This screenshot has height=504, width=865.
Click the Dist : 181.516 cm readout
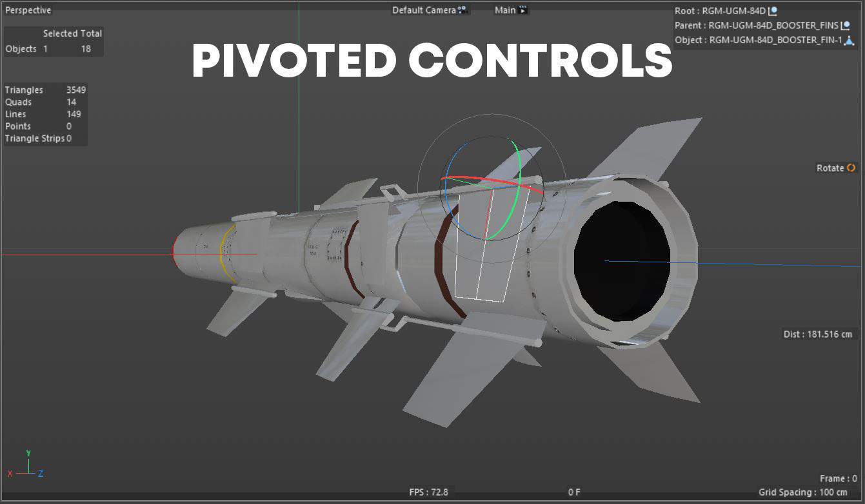818,334
